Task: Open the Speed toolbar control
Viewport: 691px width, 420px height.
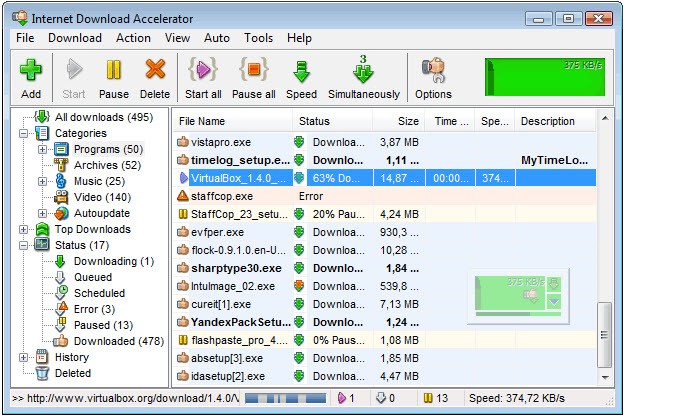Action: coord(301,78)
